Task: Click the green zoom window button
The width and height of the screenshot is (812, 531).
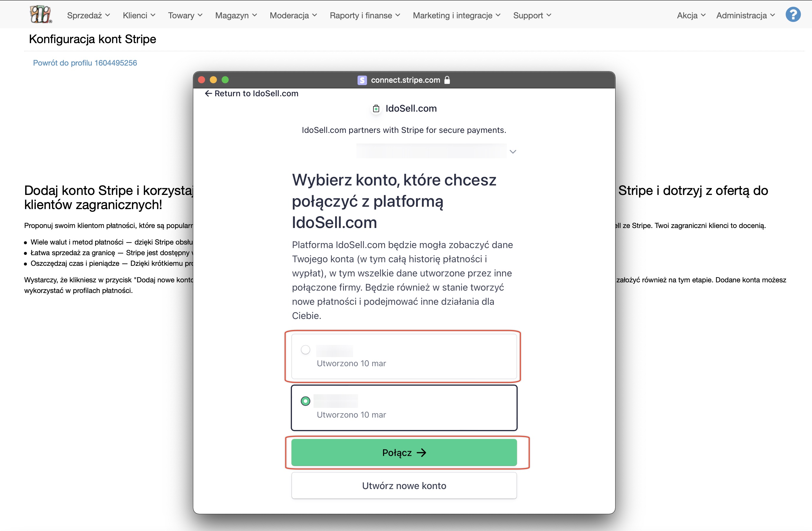Action: [225, 80]
